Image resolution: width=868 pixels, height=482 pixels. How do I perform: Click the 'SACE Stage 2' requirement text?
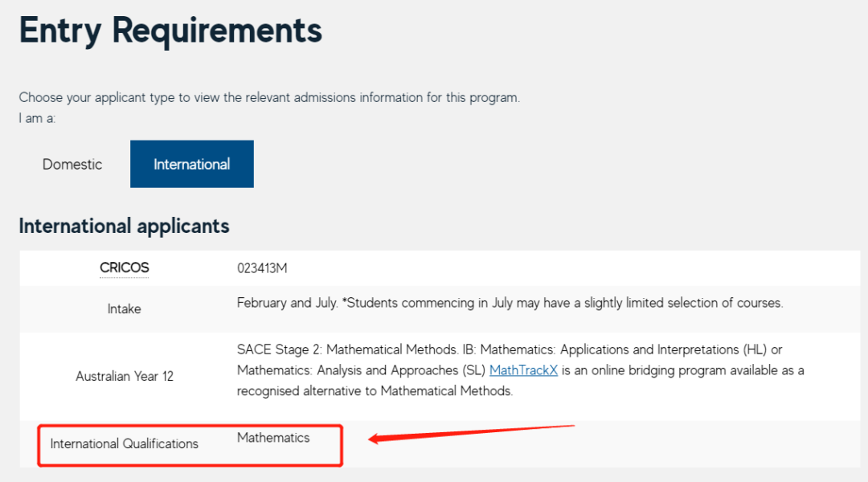(279, 349)
